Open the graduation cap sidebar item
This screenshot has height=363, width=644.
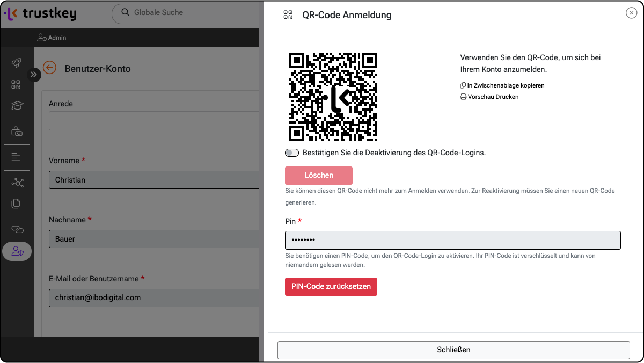click(x=17, y=105)
